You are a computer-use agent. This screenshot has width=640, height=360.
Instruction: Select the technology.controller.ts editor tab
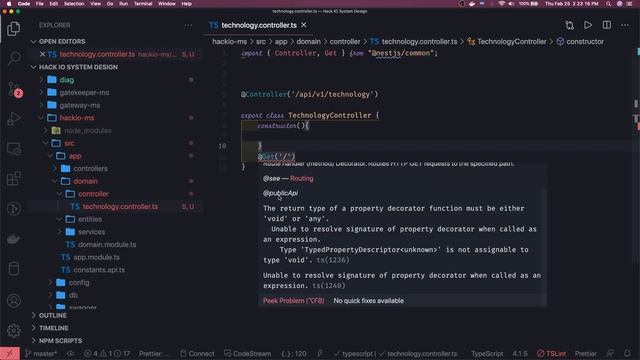coord(258,25)
